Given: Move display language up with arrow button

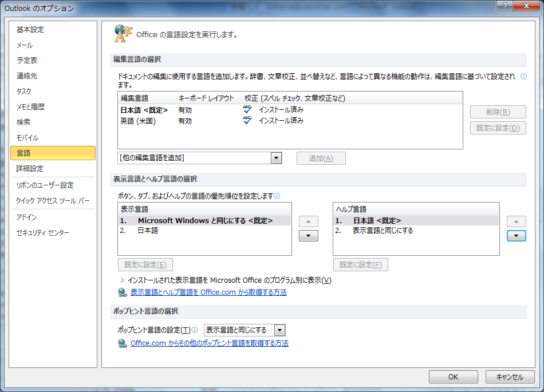Looking at the screenshot, I should (309, 221).
